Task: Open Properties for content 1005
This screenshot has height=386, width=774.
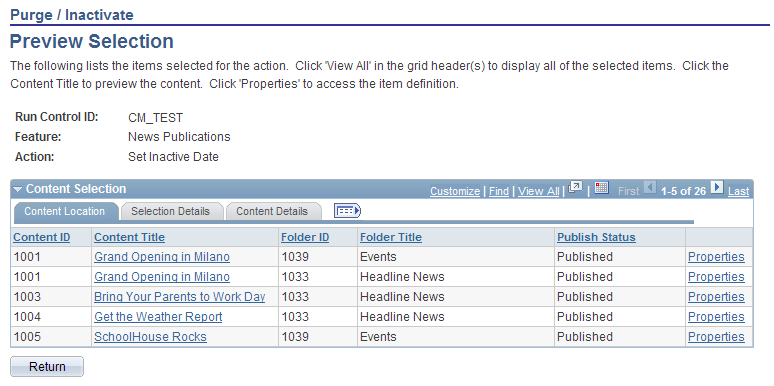Action: [x=716, y=337]
